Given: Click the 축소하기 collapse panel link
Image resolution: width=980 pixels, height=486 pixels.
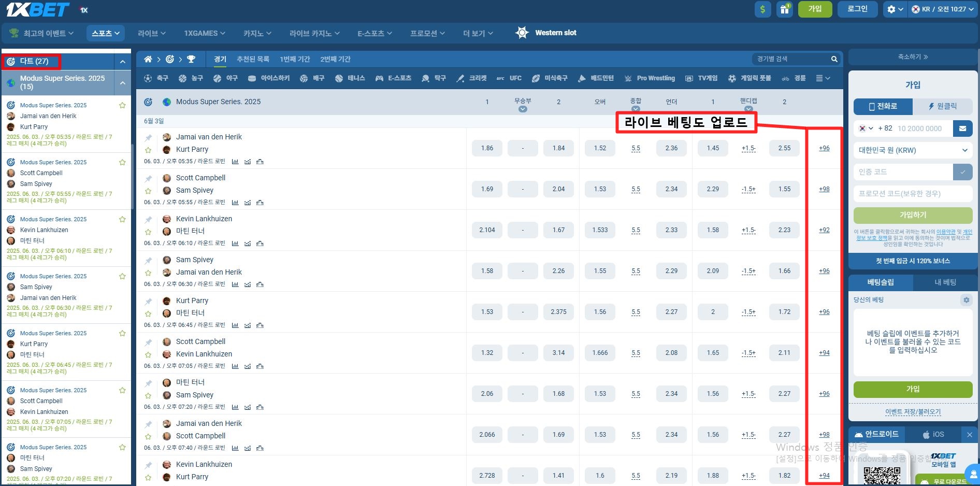Looking at the screenshot, I should (x=913, y=57).
